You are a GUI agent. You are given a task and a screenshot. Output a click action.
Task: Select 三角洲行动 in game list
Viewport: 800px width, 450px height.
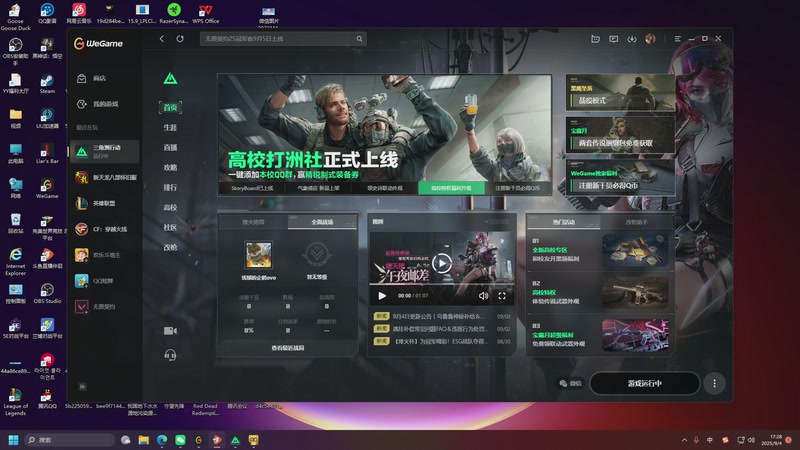[104, 152]
